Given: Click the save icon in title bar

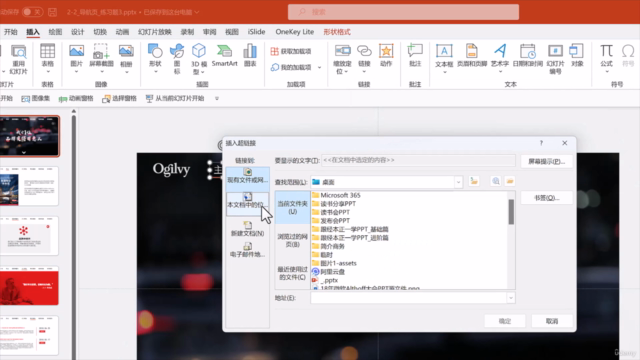Looking at the screenshot, I should [52, 12].
